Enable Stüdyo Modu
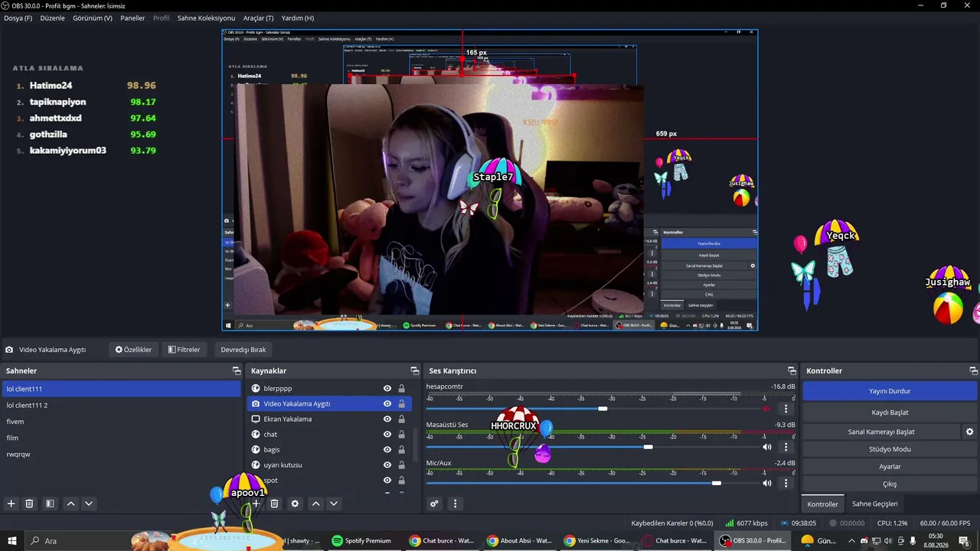 point(890,449)
